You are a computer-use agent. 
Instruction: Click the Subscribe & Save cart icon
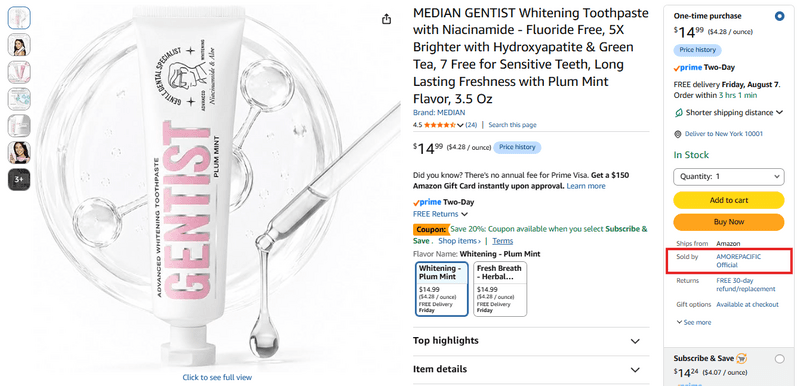pyautogui.click(x=742, y=358)
